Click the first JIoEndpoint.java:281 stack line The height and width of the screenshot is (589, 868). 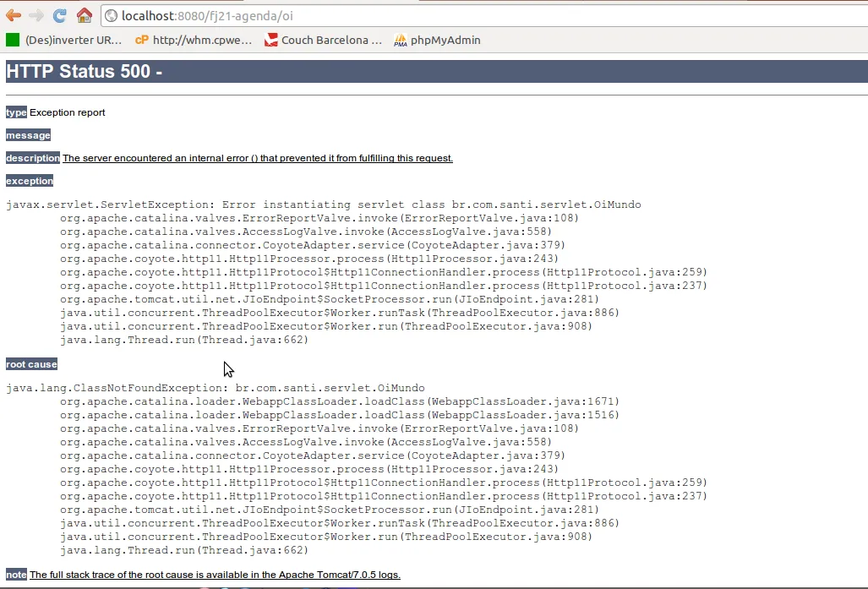click(x=330, y=299)
